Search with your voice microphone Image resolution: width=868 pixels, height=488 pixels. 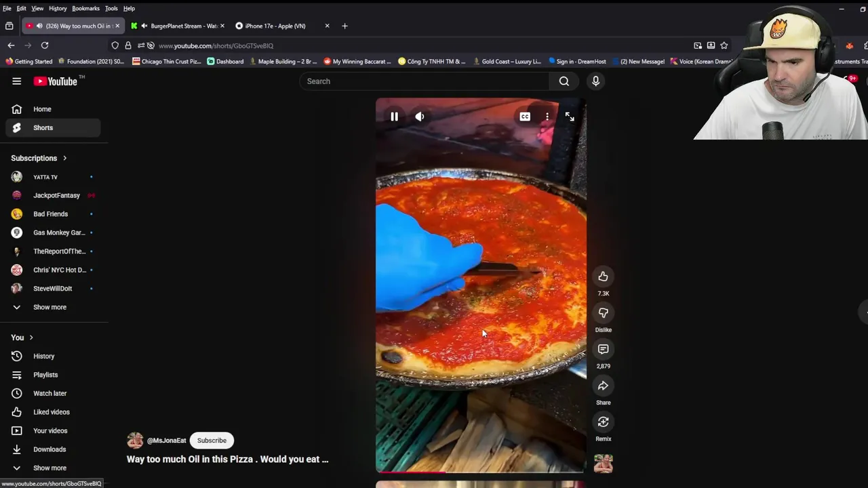[x=595, y=81]
